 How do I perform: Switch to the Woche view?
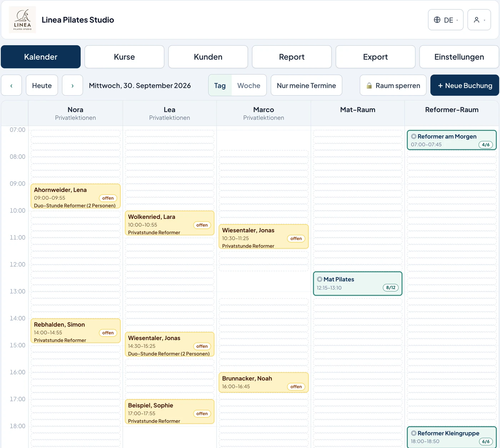pyautogui.click(x=249, y=85)
